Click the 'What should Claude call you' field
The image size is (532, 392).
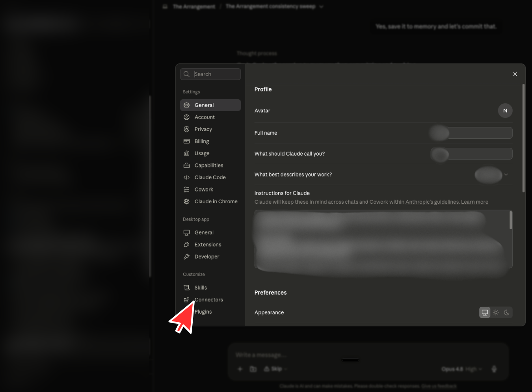[x=472, y=154]
